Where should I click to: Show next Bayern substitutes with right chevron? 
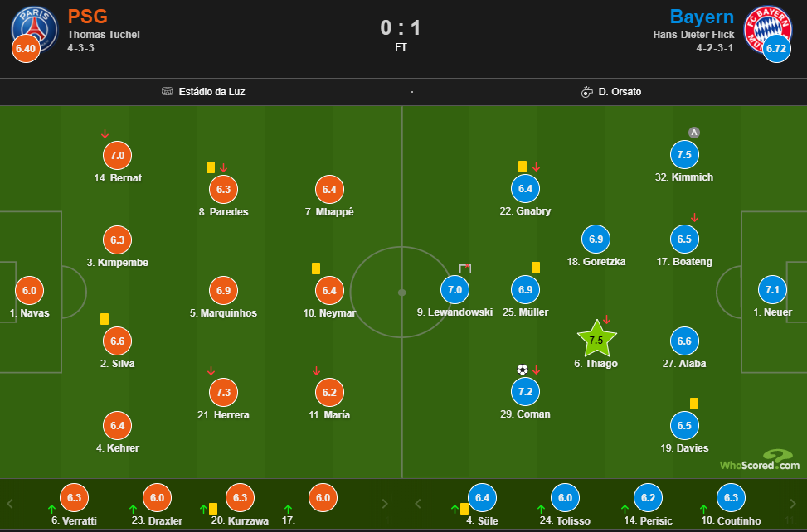[x=793, y=504]
